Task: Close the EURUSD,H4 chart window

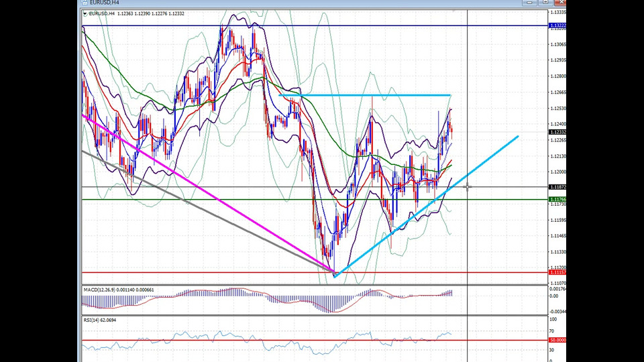Action: 560,3
